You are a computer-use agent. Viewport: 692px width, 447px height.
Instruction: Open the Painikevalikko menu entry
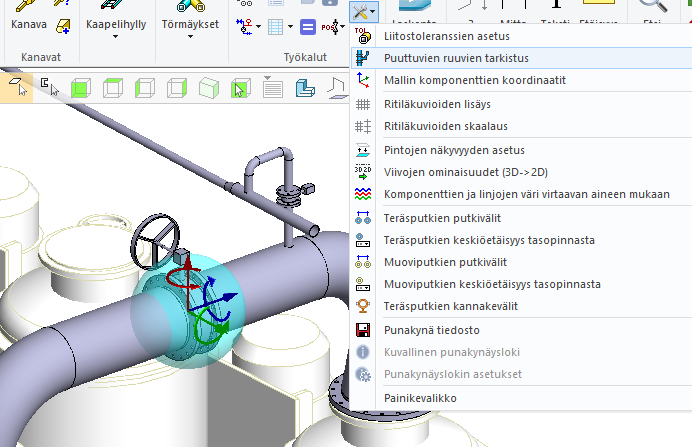tap(420, 398)
